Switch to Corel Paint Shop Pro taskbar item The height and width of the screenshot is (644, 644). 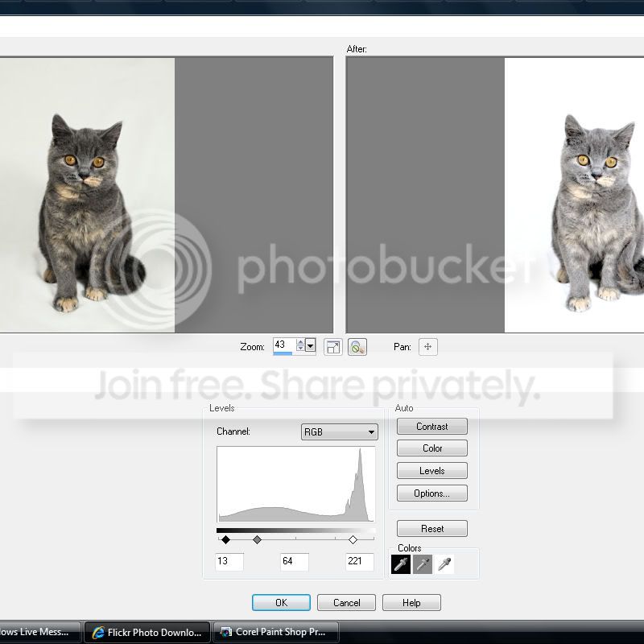tap(276, 632)
